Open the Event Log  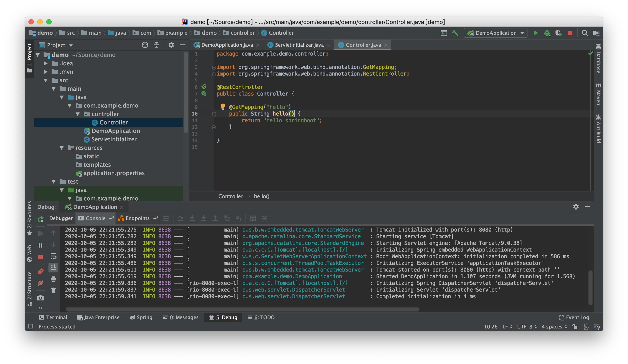[x=574, y=317]
